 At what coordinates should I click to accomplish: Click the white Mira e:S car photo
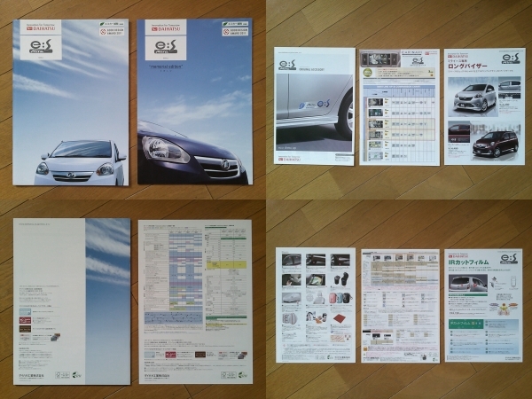(x=80, y=162)
